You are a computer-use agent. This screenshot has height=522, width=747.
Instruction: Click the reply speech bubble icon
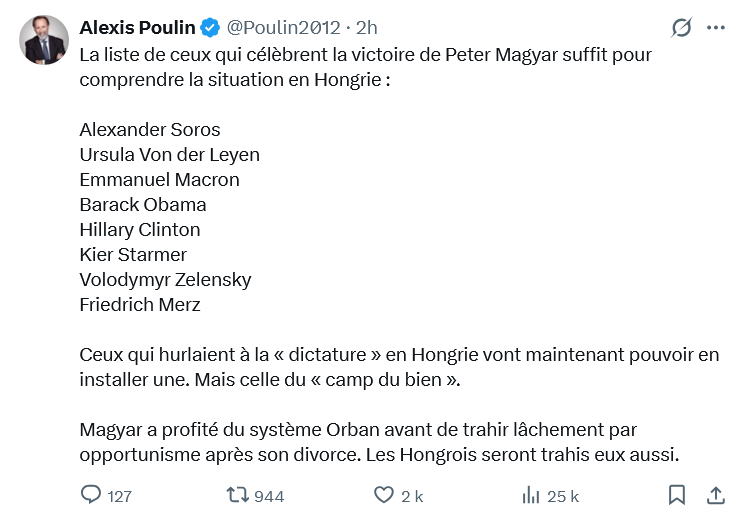pos(91,495)
